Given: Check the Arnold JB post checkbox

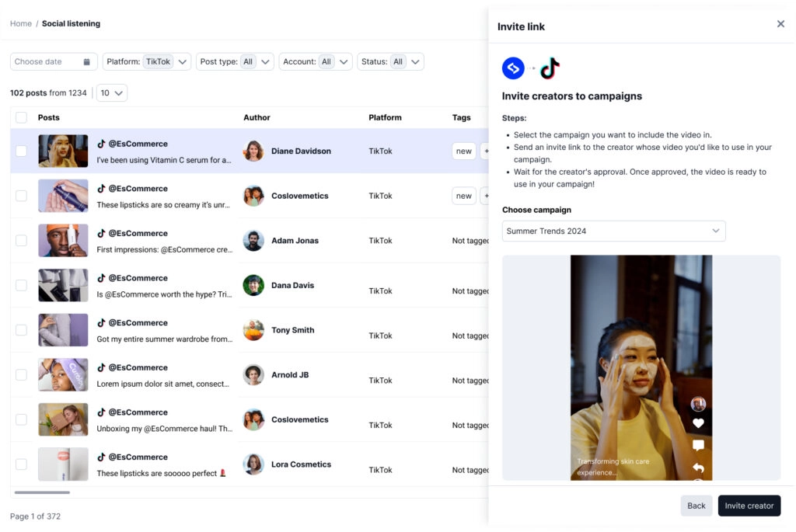Looking at the screenshot, I should (x=21, y=375).
